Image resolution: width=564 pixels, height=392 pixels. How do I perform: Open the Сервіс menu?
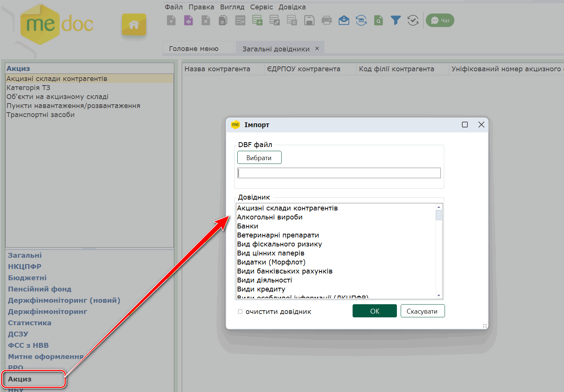click(x=261, y=7)
